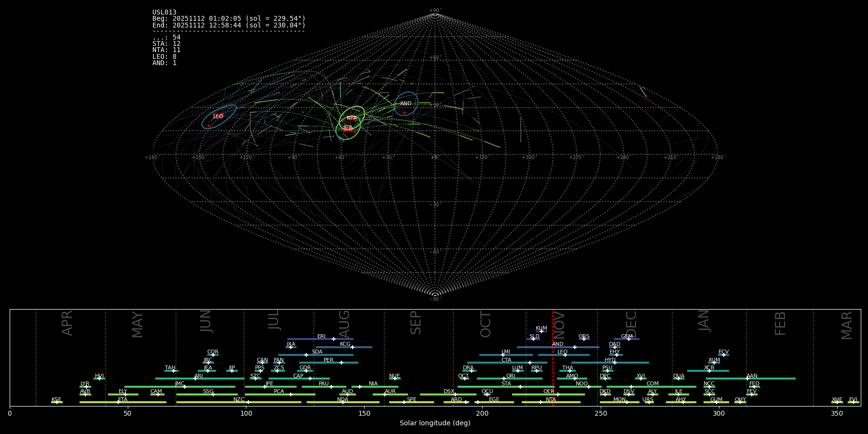Click the PER shower bar in timeline
868x434 pixels.
329,363
